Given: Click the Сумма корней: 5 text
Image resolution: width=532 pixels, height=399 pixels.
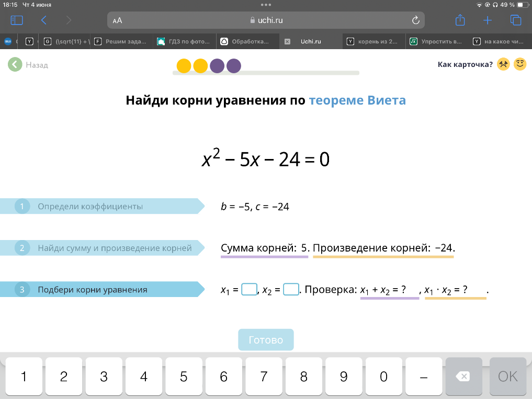Looking at the screenshot, I should point(265,248).
